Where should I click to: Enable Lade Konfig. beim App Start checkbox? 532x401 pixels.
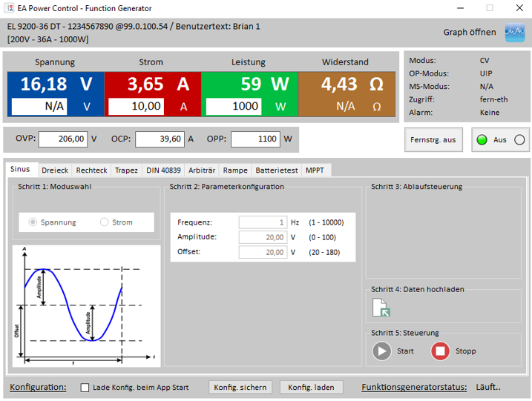point(85,388)
